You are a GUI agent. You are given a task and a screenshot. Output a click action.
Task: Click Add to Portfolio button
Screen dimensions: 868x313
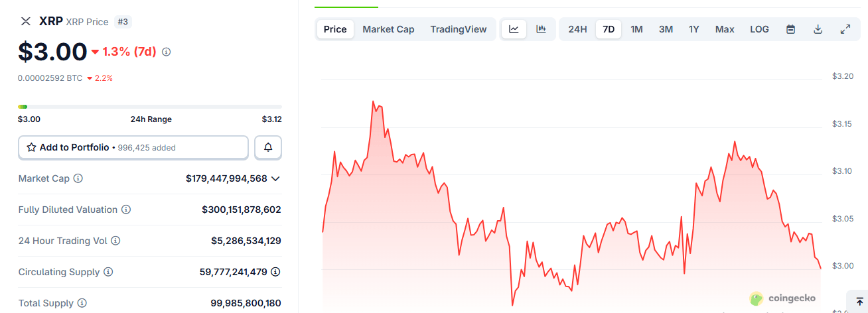pyautogui.click(x=133, y=147)
